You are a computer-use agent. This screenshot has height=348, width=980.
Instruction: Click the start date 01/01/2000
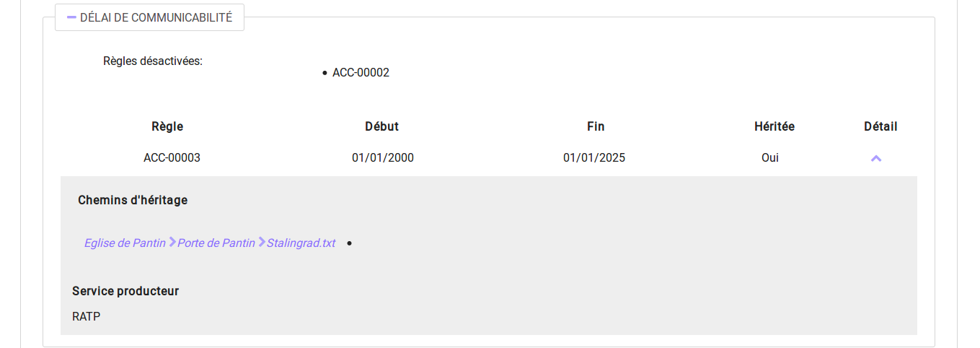tap(383, 157)
